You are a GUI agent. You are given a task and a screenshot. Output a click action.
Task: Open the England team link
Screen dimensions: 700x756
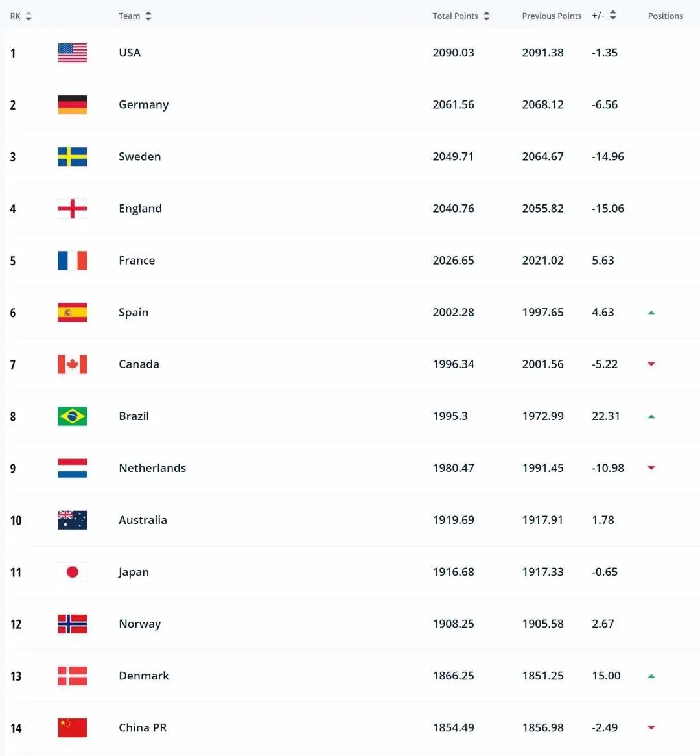pyautogui.click(x=140, y=209)
